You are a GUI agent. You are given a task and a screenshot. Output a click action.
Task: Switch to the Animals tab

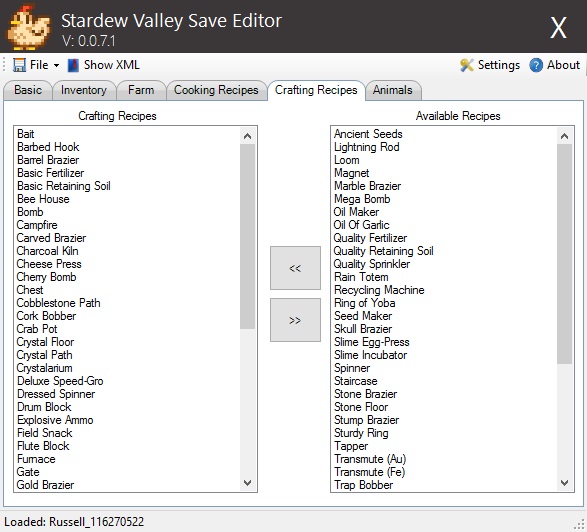click(x=392, y=90)
